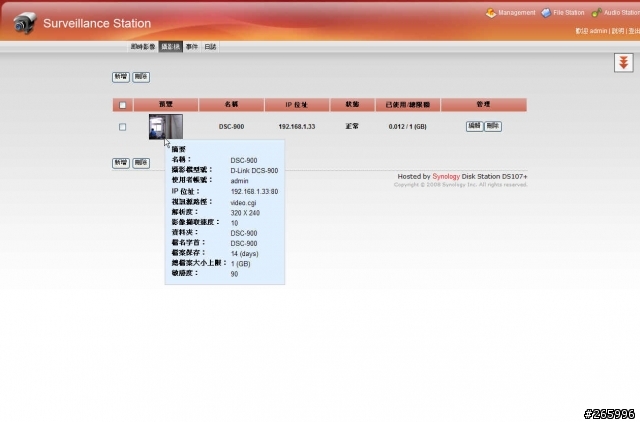Image resolution: width=640 pixels, height=422 pixels.
Task: Follow the red Synology link in footer
Action: (x=446, y=176)
